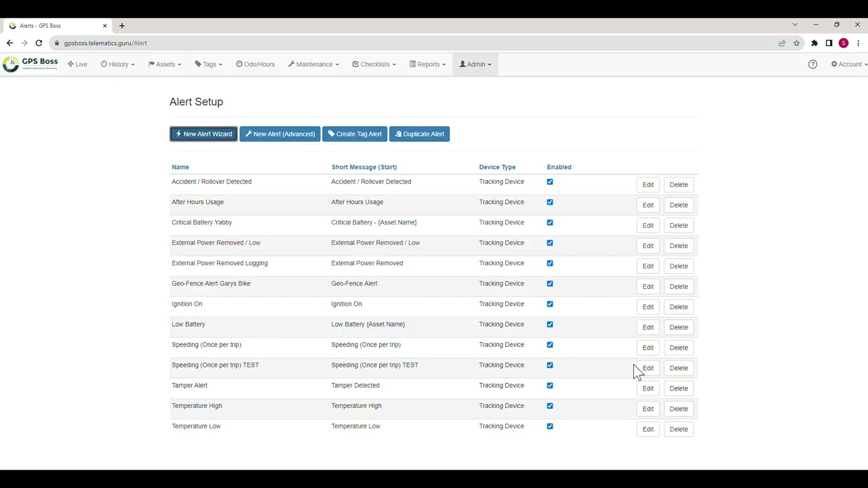Open the Account dropdown menu
The image size is (868, 488).
coord(849,64)
